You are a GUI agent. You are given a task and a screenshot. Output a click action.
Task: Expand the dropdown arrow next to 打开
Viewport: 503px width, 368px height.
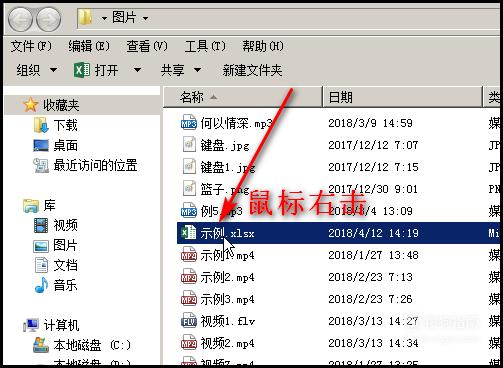coord(137,70)
